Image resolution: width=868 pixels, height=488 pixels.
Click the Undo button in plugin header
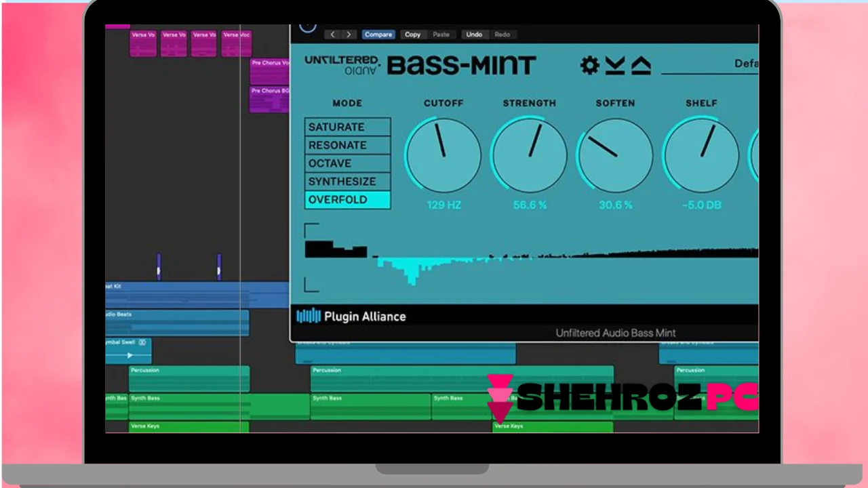[x=474, y=35]
